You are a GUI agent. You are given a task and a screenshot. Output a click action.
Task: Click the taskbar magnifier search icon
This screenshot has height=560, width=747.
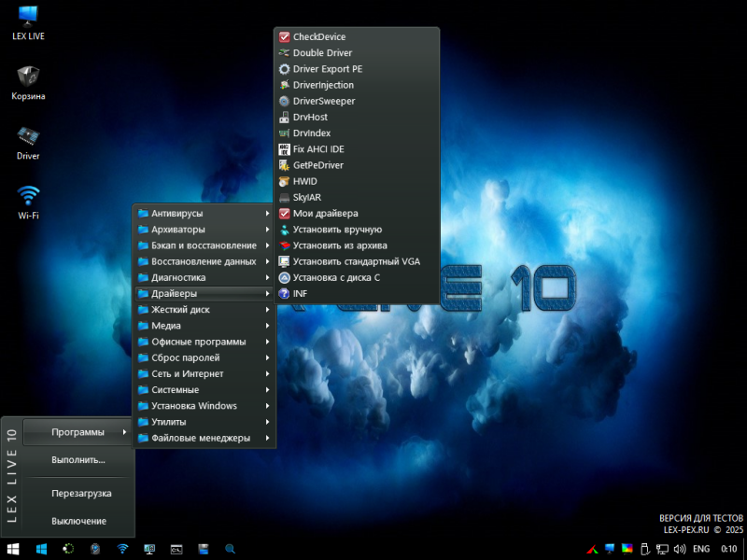[x=231, y=549]
